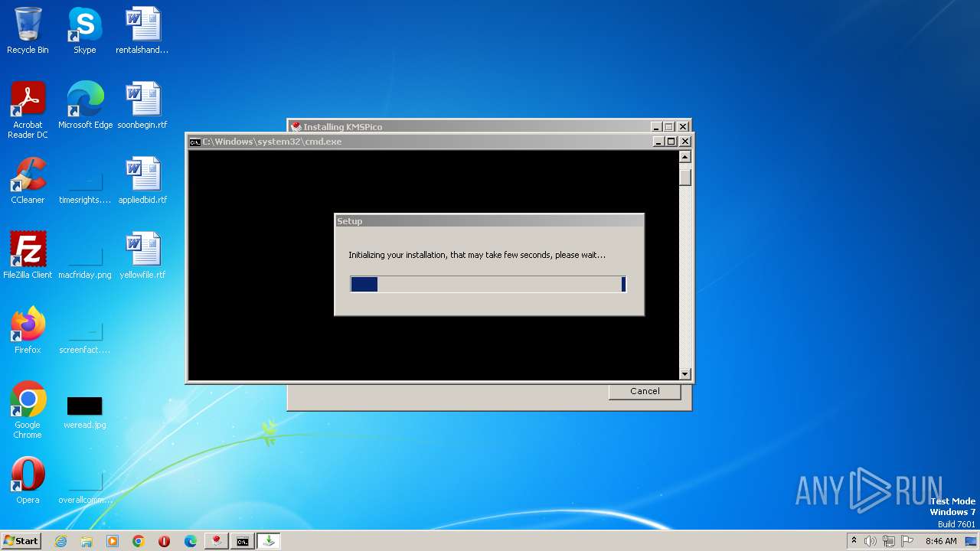This screenshot has height=551, width=980.
Task: Minimize the Installing KMSPico window
Action: tap(656, 127)
